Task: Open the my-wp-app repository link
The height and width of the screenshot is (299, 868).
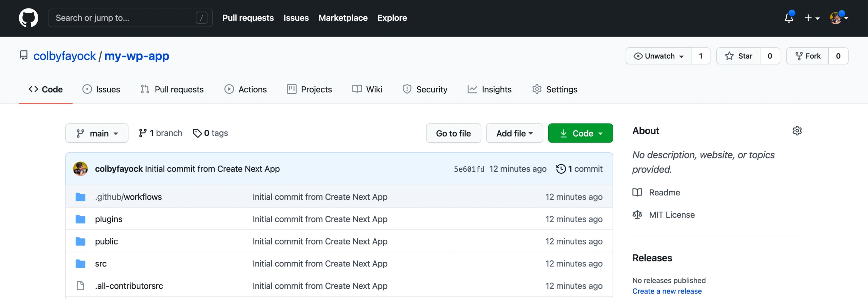Action: [x=137, y=56]
